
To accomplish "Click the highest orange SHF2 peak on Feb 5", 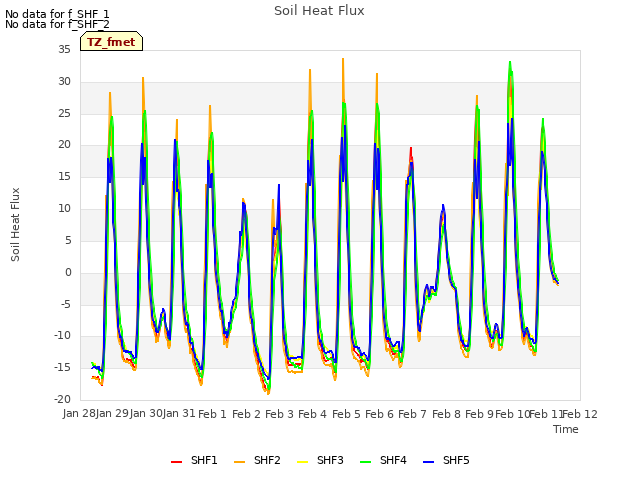I will pos(343,60).
